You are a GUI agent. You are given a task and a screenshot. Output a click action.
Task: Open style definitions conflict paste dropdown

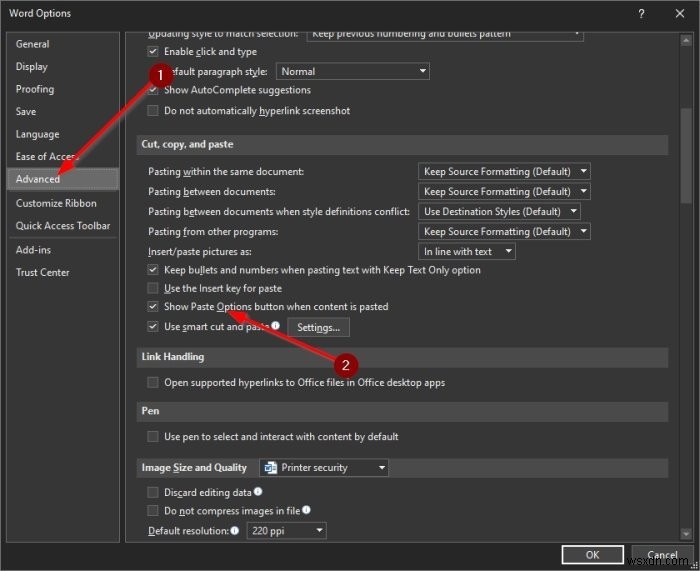[499, 212]
